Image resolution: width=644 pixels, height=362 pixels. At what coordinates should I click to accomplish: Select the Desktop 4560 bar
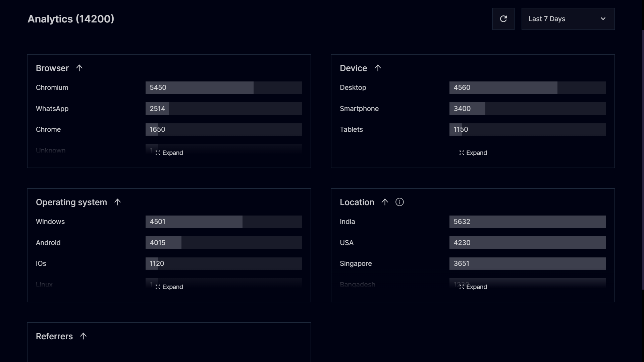pyautogui.click(x=527, y=87)
